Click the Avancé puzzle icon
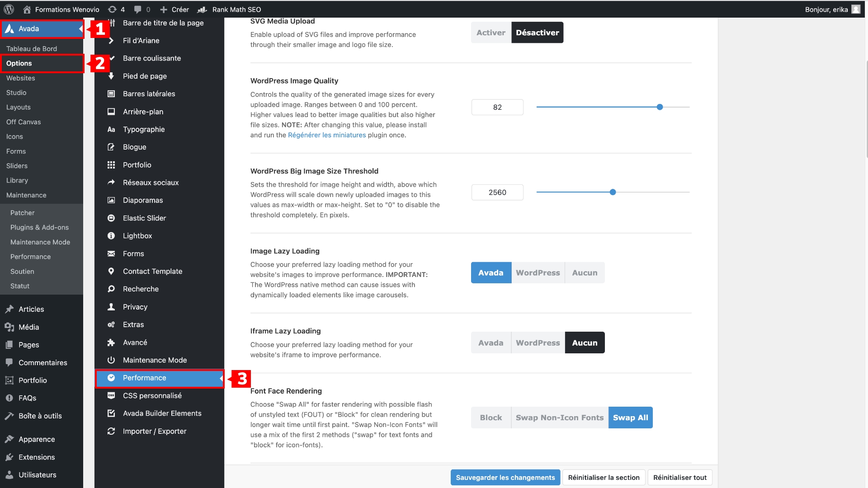 click(111, 343)
